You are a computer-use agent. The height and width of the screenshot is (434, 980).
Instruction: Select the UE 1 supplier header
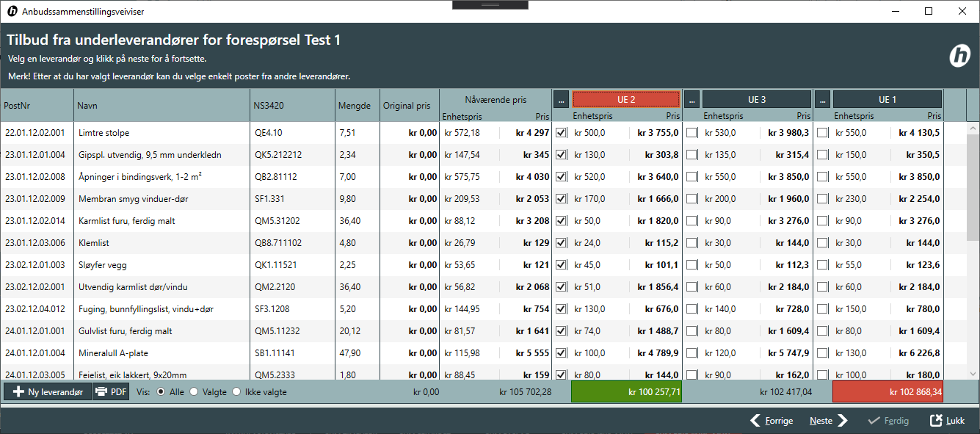(x=887, y=99)
